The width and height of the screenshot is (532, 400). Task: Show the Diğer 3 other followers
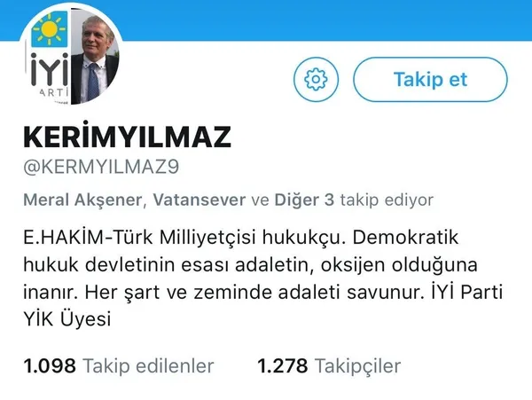(304, 200)
